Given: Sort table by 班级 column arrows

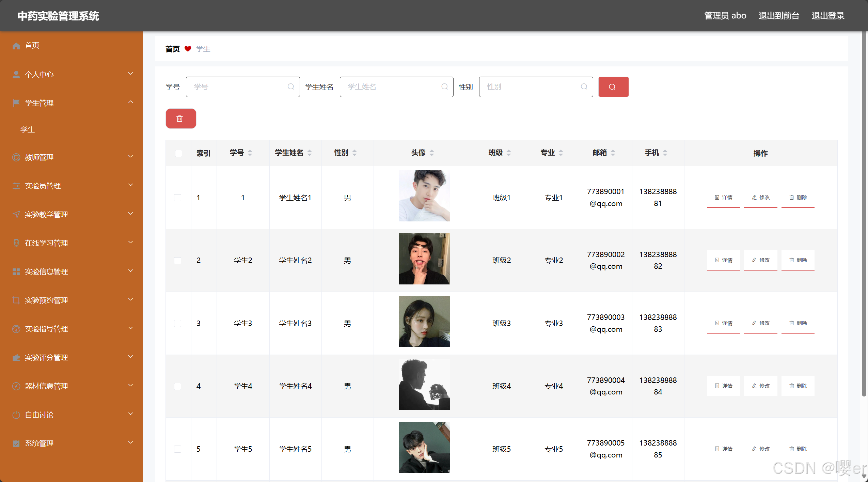Looking at the screenshot, I should pos(509,153).
